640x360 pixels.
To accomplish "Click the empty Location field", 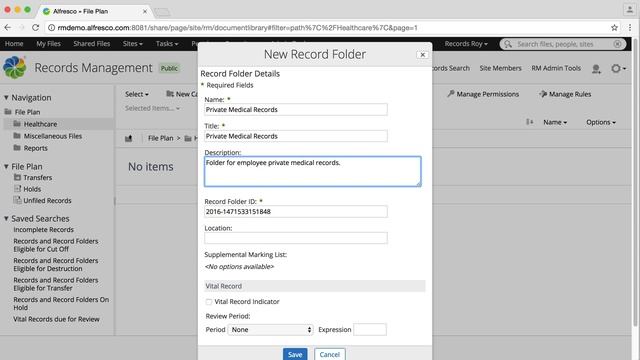I will [x=296, y=238].
